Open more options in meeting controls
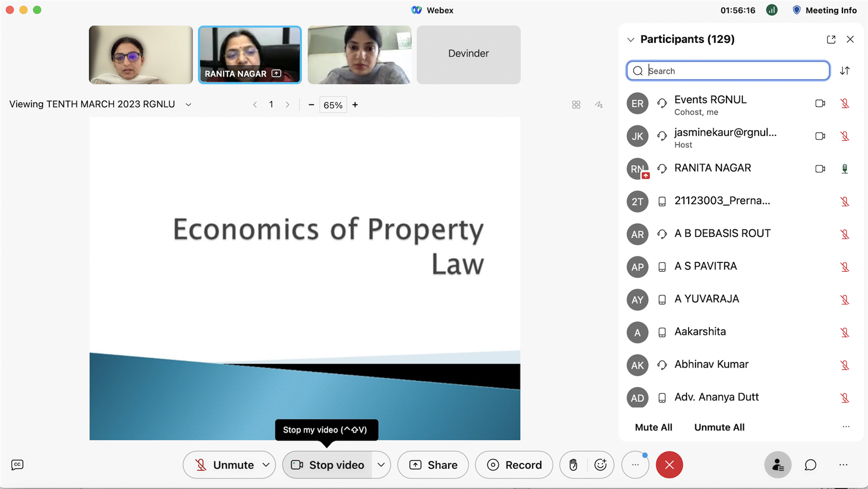 pos(635,465)
